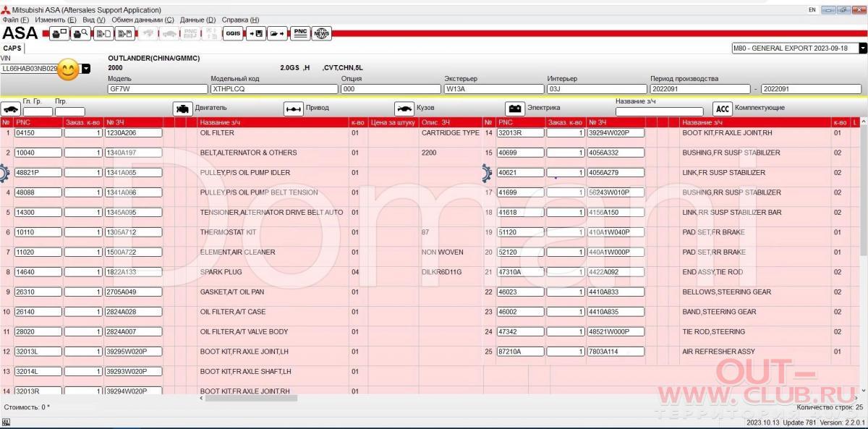The image size is (868, 429).
Task: Click the Модельный код field XTHPLCQ
Action: pyautogui.click(x=274, y=89)
